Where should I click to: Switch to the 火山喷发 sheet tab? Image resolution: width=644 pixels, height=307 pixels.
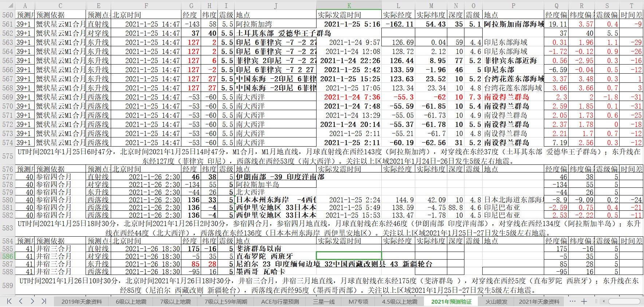[x=496, y=302]
